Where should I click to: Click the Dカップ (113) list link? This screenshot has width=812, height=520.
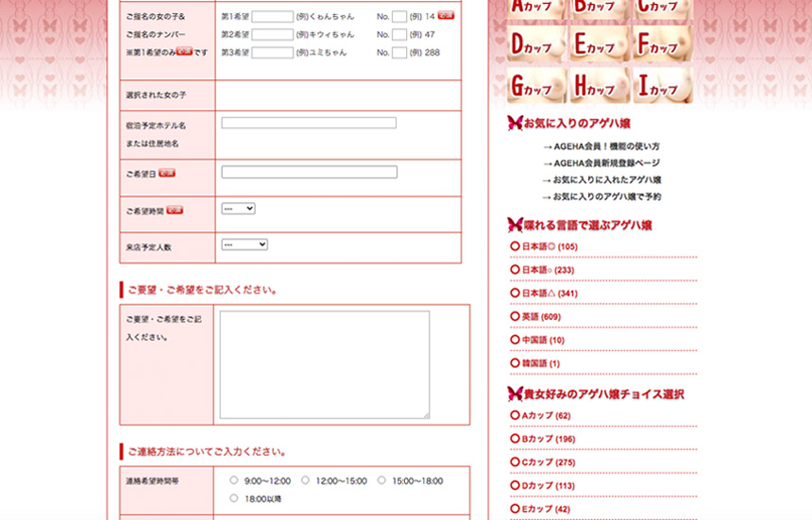tap(548, 485)
